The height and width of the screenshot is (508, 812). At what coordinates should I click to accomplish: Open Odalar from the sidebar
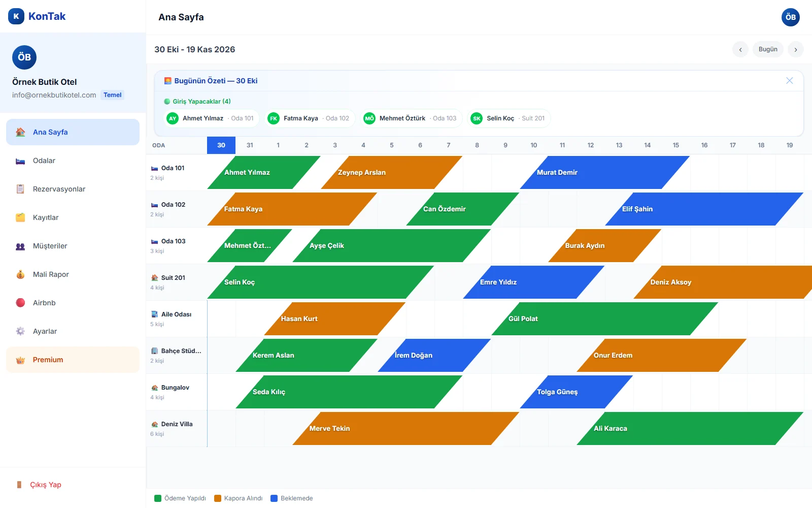(x=73, y=161)
